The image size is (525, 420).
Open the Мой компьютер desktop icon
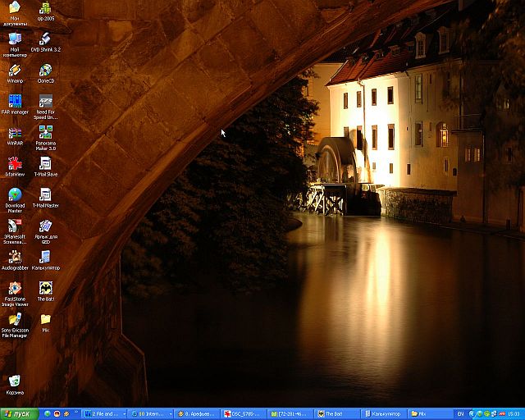pyautogui.click(x=15, y=44)
